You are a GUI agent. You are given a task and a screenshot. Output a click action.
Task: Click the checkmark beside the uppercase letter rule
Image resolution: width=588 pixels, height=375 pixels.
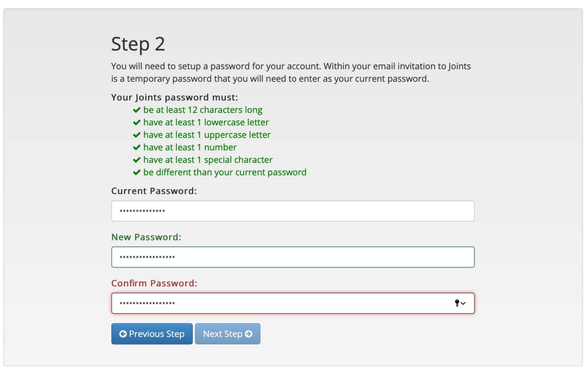click(136, 135)
